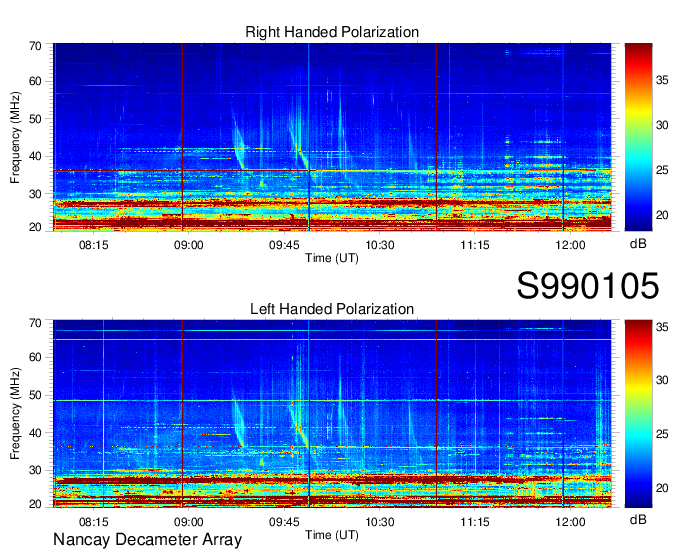Image resolution: width=680 pixels, height=552 pixels.
Task: Click 60 MHz tick on Left Handed plot
Action: click(x=35, y=357)
